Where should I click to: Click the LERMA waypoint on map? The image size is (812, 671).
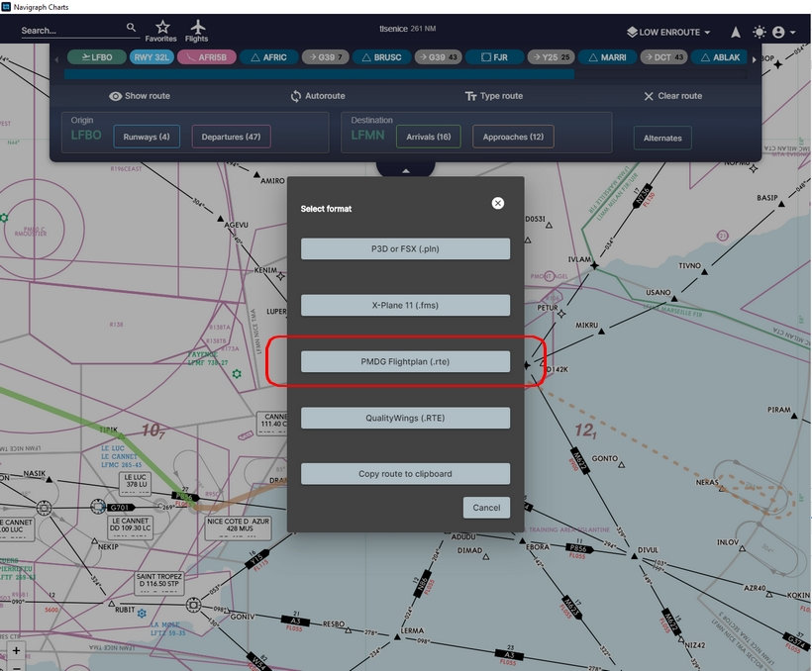[397, 636]
